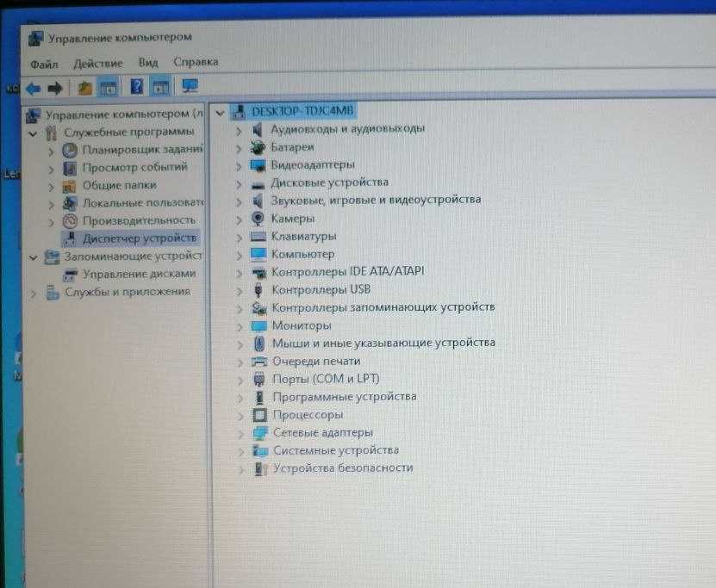716x588 pixels.
Task: Expand the Службы и приложения node arrow
Action: click(x=34, y=294)
